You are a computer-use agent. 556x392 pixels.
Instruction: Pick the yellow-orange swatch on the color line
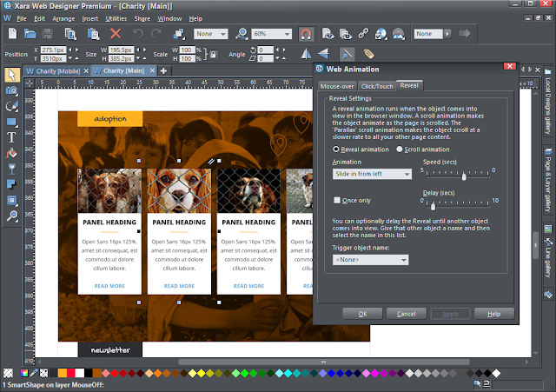coord(62,373)
